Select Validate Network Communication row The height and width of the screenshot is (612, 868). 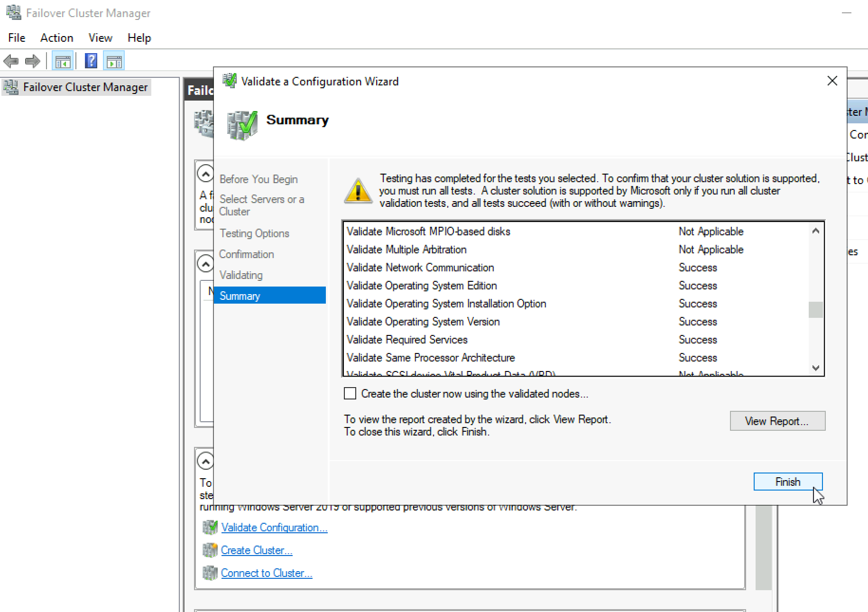point(576,268)
